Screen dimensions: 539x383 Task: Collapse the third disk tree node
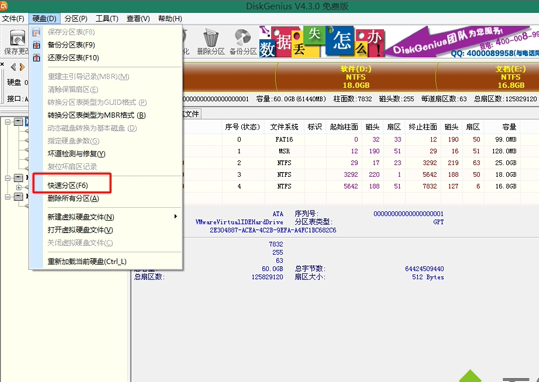tap(8, 196)
